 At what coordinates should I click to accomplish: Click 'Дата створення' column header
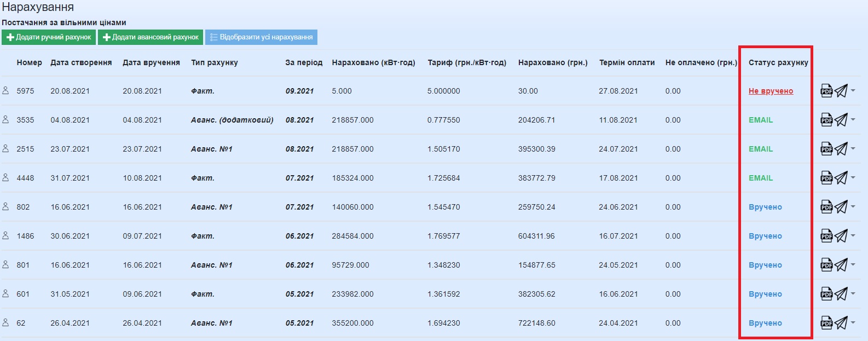coord(81,62)
